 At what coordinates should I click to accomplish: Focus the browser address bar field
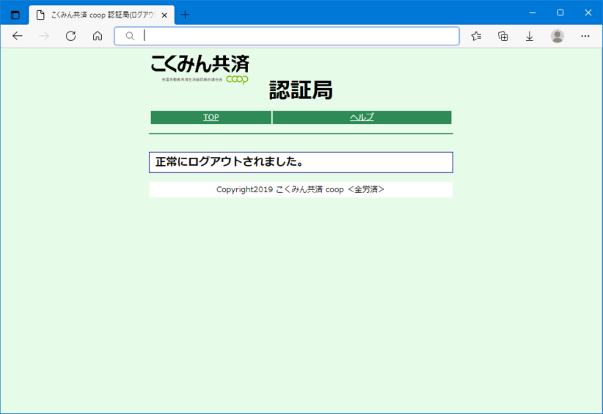point(287,36)
